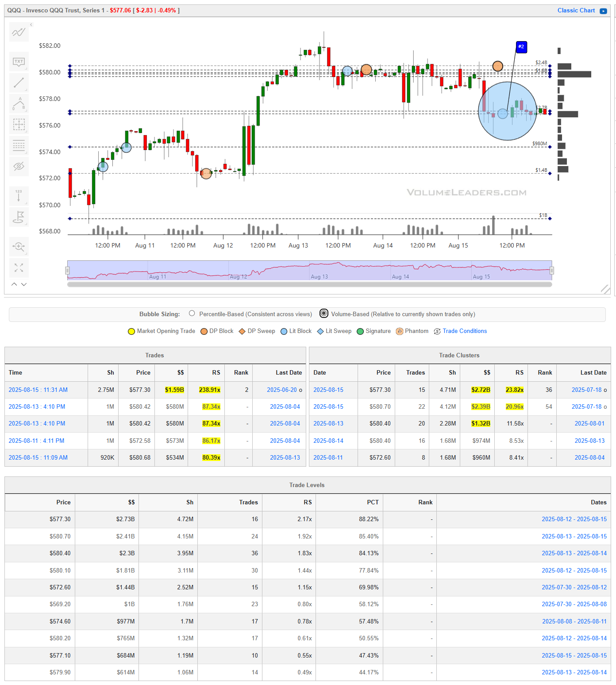Open cluster date 2025-08-14
Image resolution: width=616 pixels, height=685 pixels.
point(328,441)
